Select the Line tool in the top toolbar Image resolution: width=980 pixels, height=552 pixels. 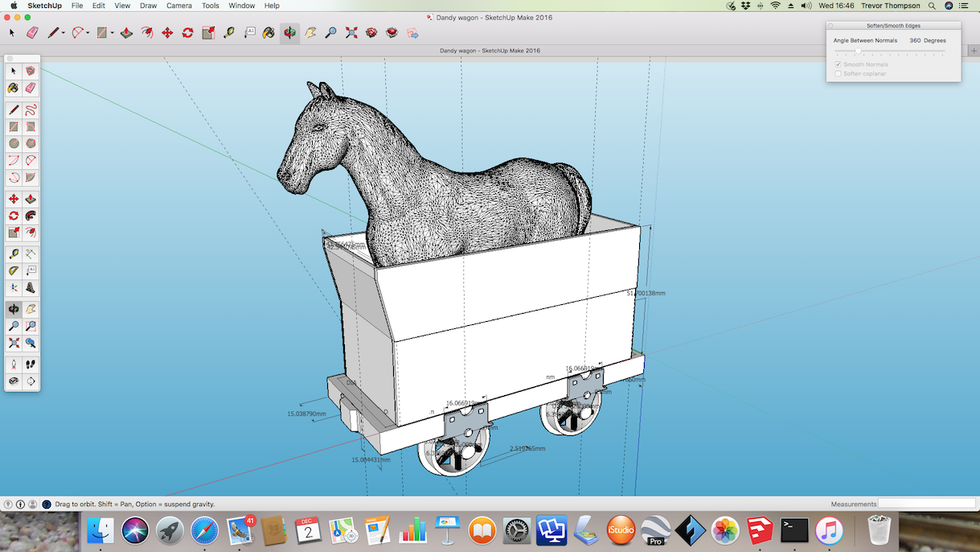[53, 33]
